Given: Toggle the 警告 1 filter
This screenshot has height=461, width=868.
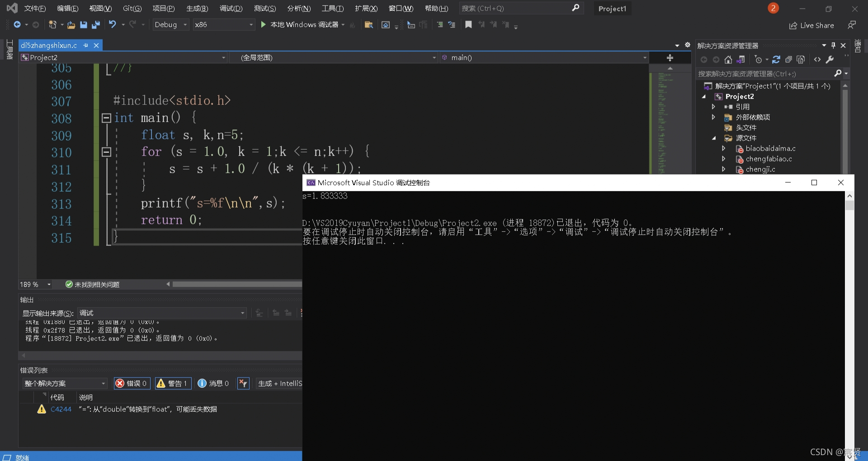Looking at the screenshot, I should click(173, 383).
